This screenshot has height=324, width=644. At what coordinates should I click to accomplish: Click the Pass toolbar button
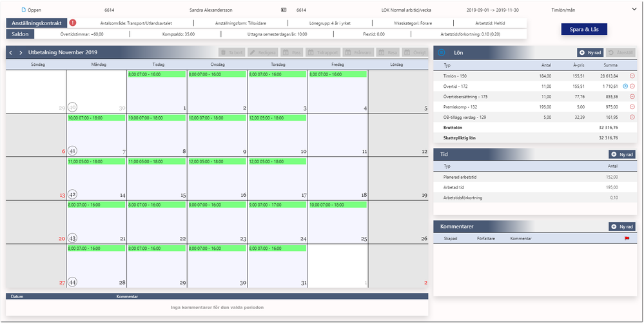(x=291, y=53)
